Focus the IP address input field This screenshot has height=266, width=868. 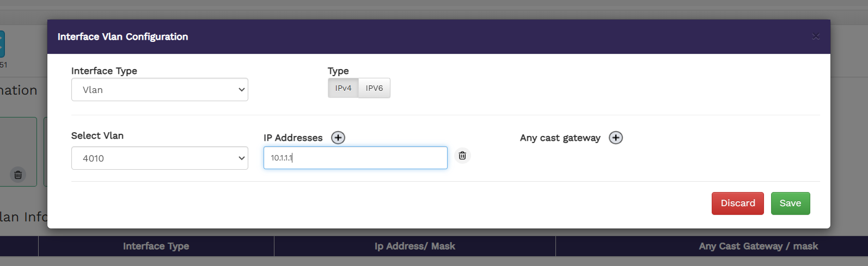(x=355, y=158)
